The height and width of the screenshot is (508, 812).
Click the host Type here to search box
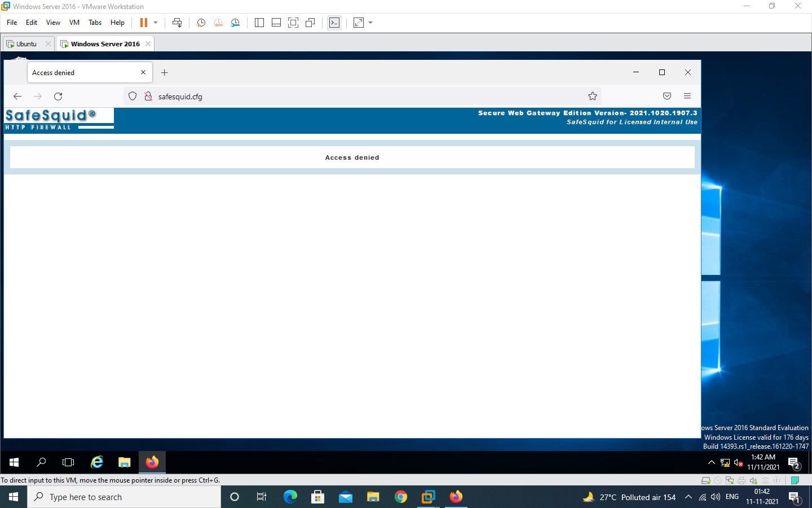pos(124,497)
